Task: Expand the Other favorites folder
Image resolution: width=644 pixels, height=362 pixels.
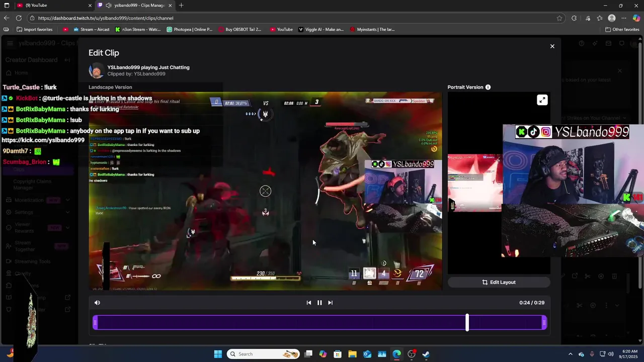Action: (622, 30)
